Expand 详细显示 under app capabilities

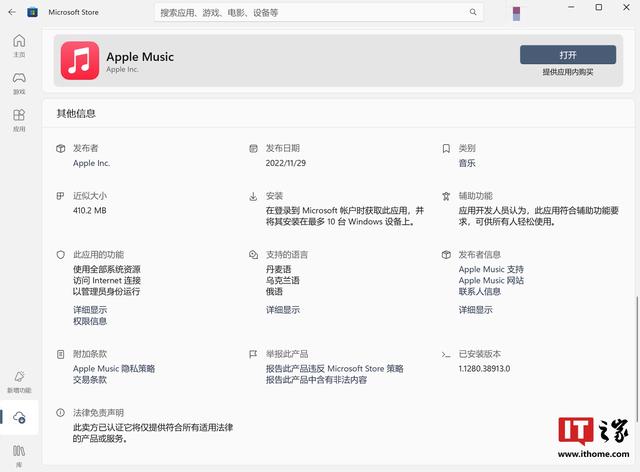[90, 310]
